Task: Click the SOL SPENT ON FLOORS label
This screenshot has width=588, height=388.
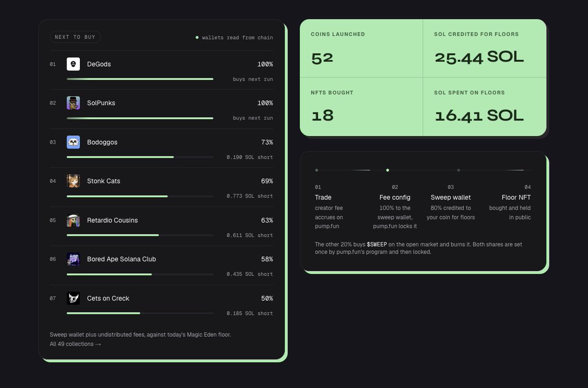Action: pyautogui.click(x=469, y=93)
